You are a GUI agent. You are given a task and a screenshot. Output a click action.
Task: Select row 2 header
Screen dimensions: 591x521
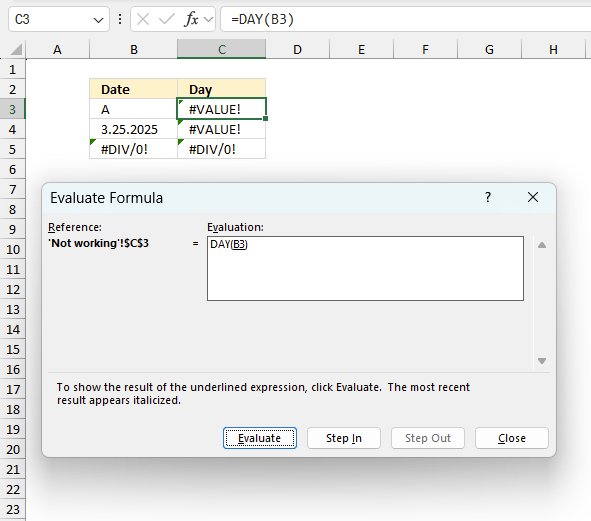[x=12, y=89]
